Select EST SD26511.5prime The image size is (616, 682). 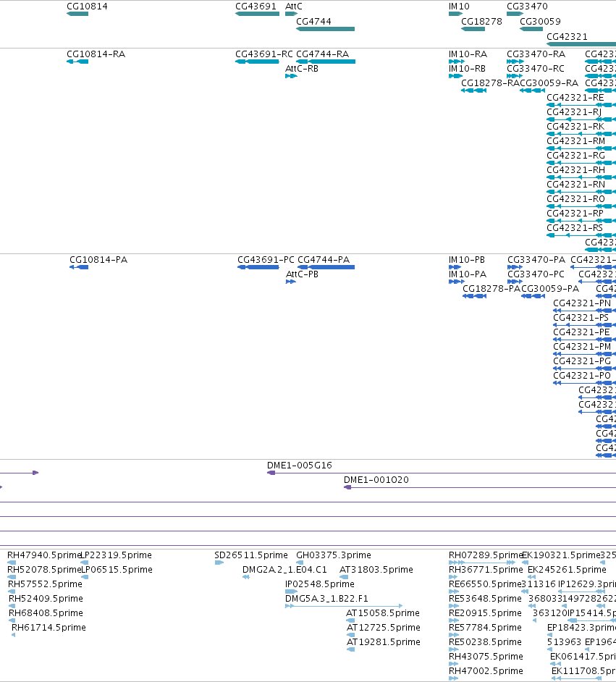[251, 555]
